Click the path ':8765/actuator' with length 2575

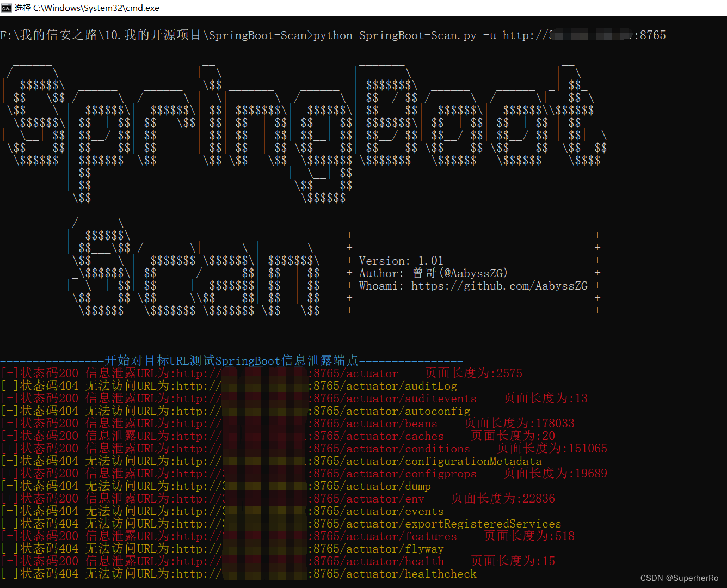353,373
